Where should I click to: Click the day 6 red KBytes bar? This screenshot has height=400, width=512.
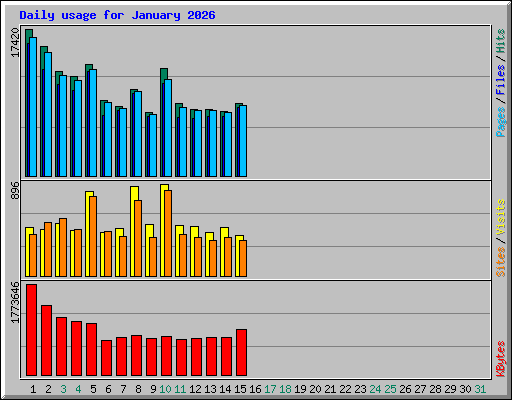tap(106, 358)
